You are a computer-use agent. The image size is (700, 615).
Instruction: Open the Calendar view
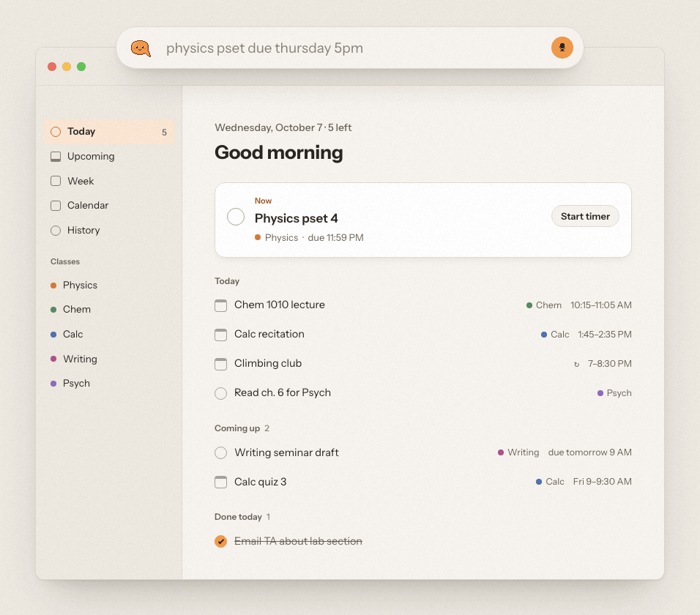(108, 205)
